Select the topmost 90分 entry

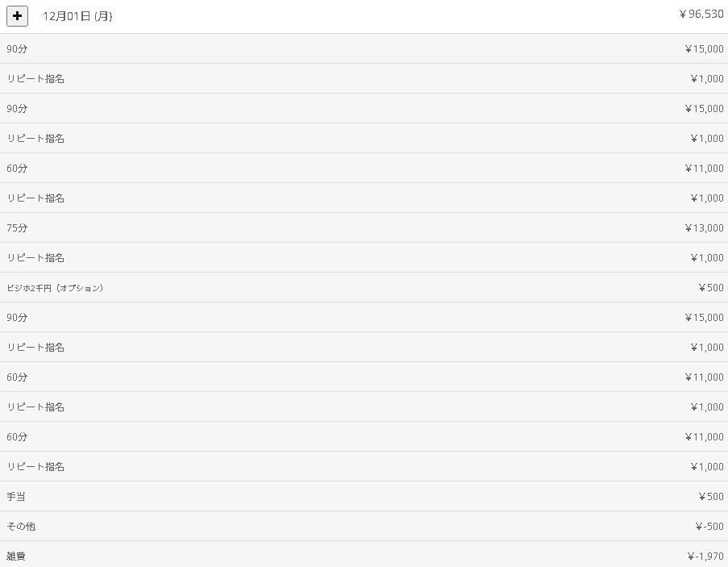coord(17,49)
